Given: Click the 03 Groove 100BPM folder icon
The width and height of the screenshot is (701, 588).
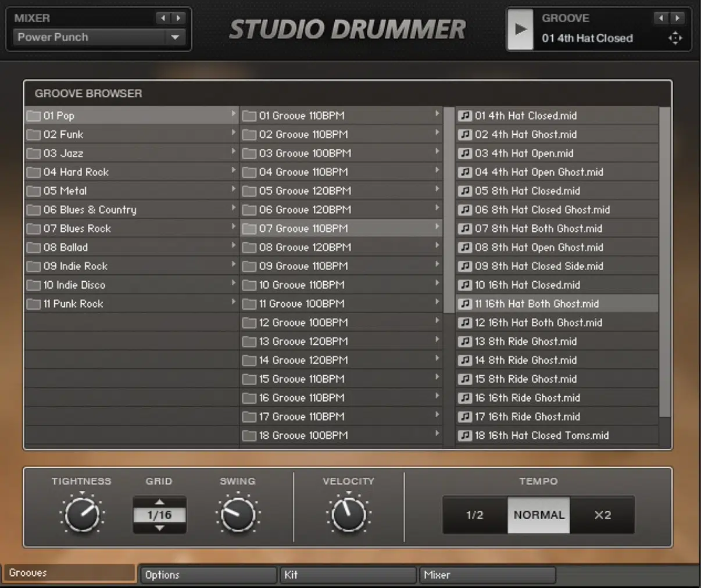Looking at the screenshot, I should coord(249,153).
